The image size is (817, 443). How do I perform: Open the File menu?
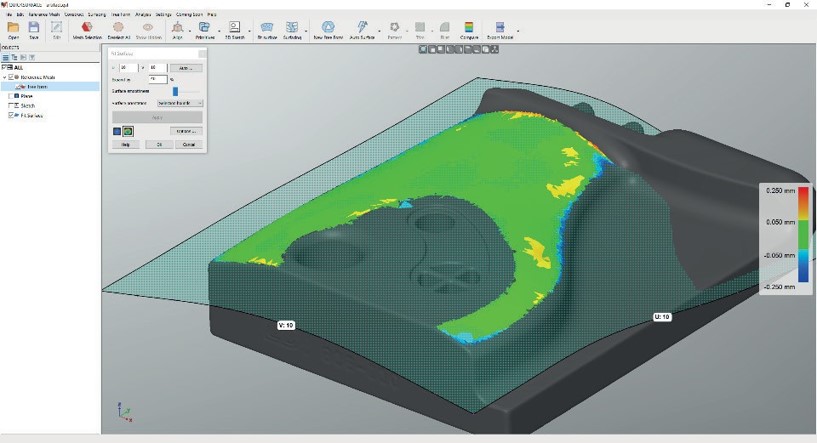click(x=9, y=15)
